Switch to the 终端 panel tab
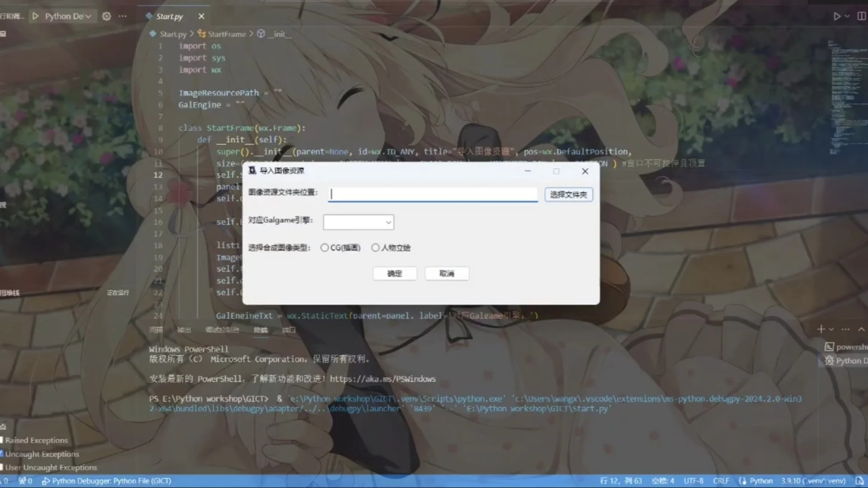868x488 pixels. (x=260, y=330)
